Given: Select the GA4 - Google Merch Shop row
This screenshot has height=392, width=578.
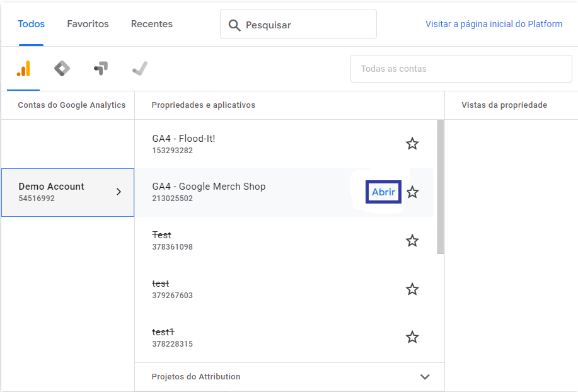Looking at the screenshot, I should 284,192.
